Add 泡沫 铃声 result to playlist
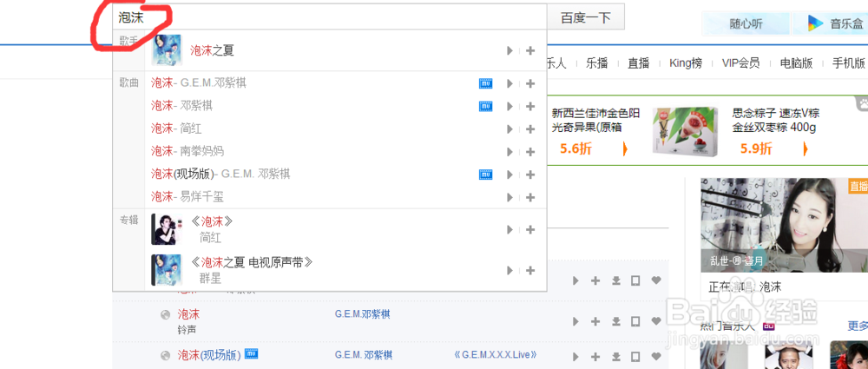This screenshot has width=868, height=369. pos(595,321)
